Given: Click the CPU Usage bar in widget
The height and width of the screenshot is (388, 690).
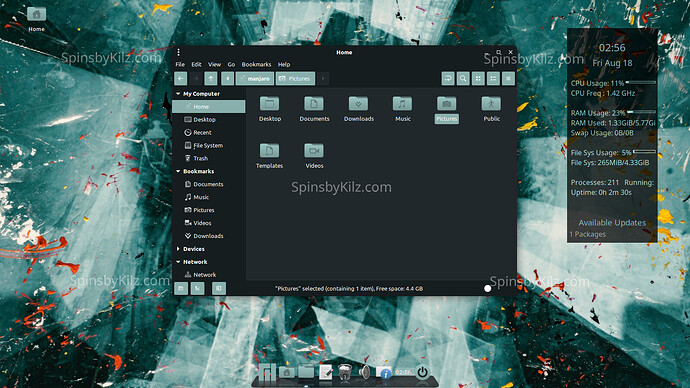Looking at the screenshot, I should click(x=641, y=83).
